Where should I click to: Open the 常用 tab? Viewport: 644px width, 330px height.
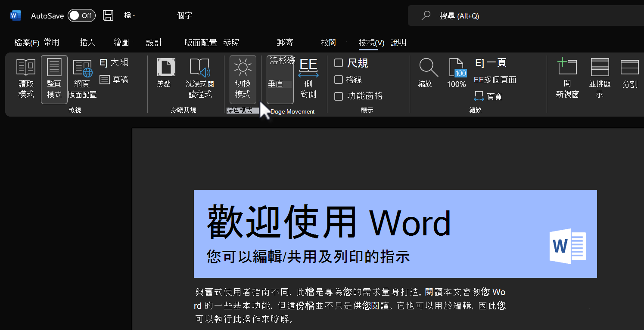tap(52, 42)
